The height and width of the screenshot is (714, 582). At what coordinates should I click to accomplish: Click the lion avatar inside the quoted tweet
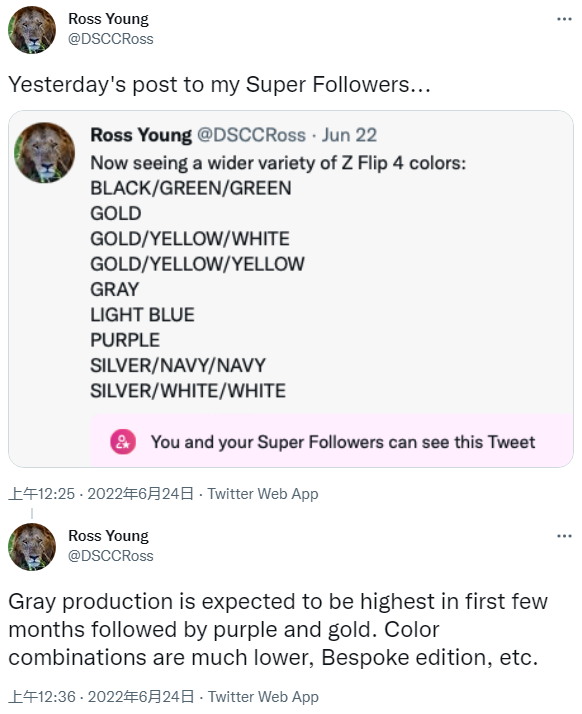pos(45,153)
